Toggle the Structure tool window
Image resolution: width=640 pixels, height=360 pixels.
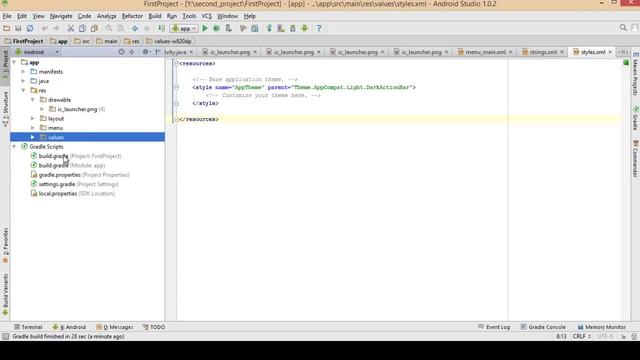tap(5, 109)
